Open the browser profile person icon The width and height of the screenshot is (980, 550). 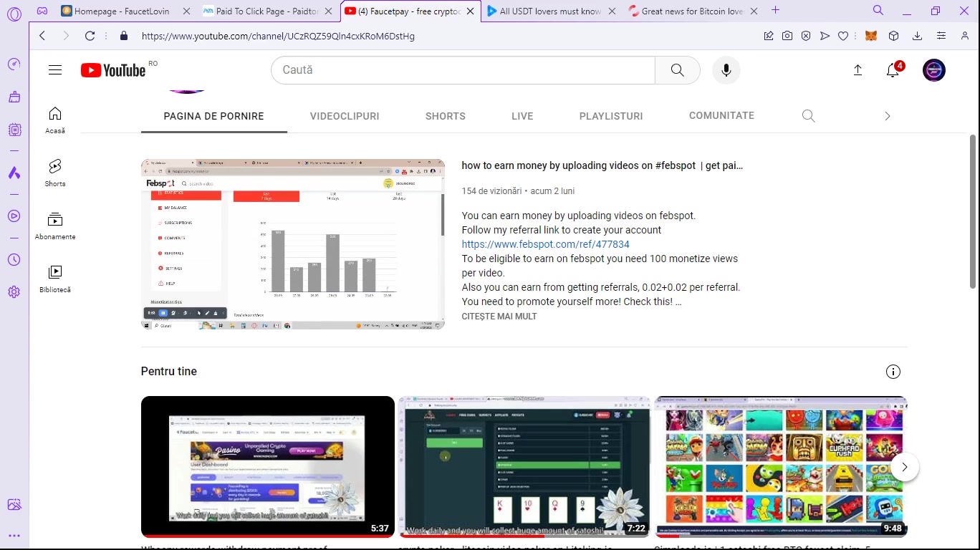(964, 36)
